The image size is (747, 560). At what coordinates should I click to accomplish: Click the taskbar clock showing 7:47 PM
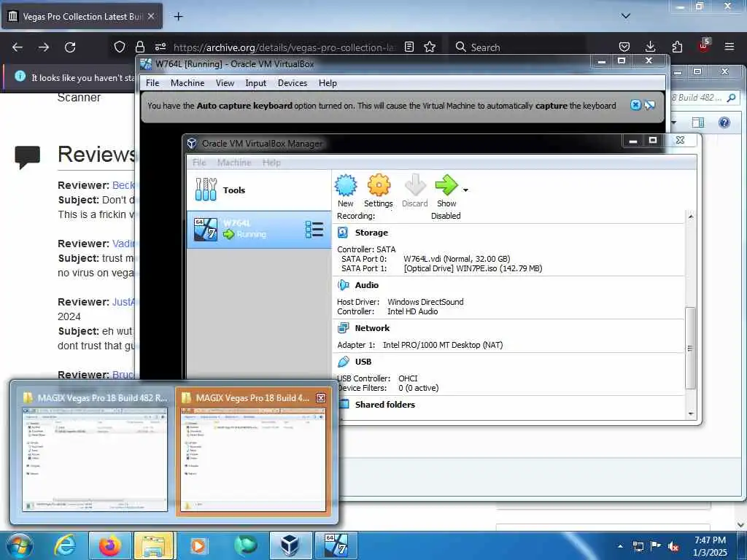710,546
